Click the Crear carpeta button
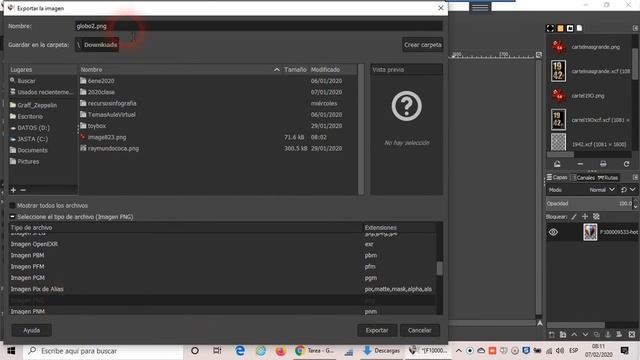The height and width of the screenshot is (360, 640). pyautogui.click(x=422, y=45)
